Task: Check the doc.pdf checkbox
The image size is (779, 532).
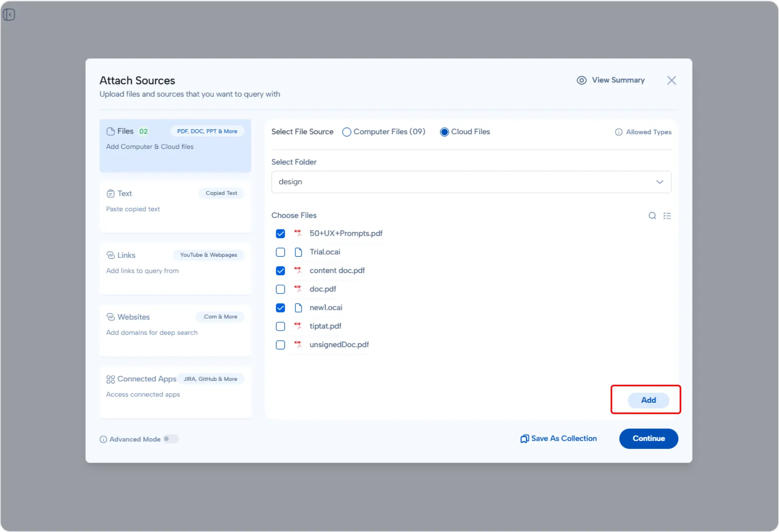Action: [x=280, y=289]
